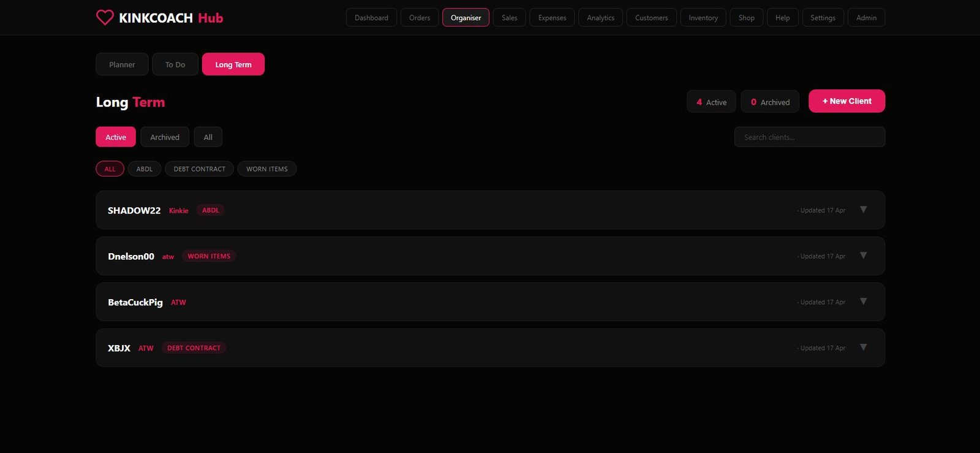Click the Shop nav item
This screenshot has height=453, width=980.
tap(747, 18)
